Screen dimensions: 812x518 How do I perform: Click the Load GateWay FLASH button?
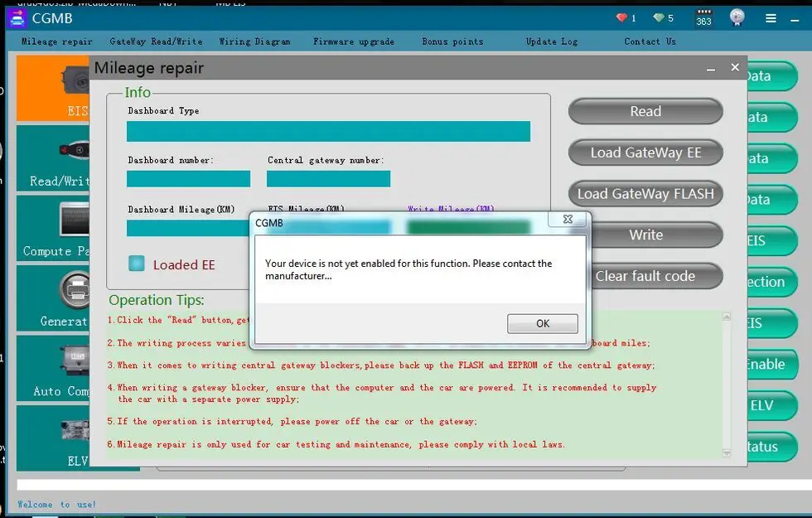[x=645, y=194]
